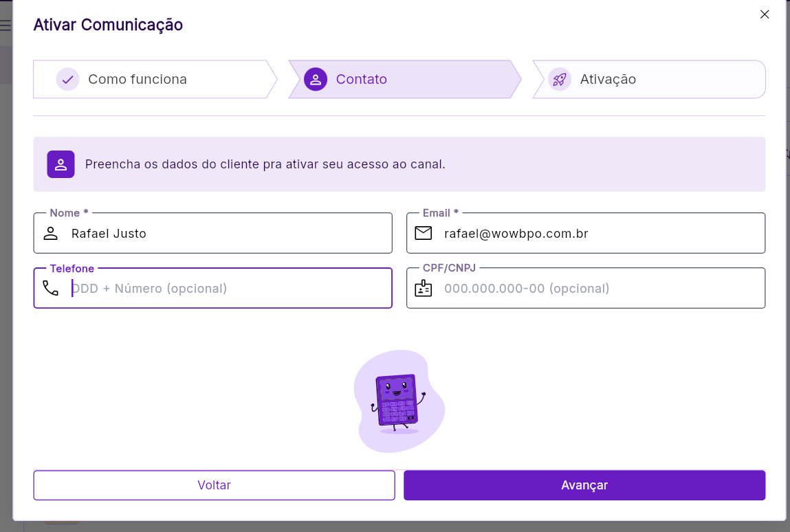Focus the Telefone DDD + Número field
This screenshot has height=532, width=790.
(227, 289)
